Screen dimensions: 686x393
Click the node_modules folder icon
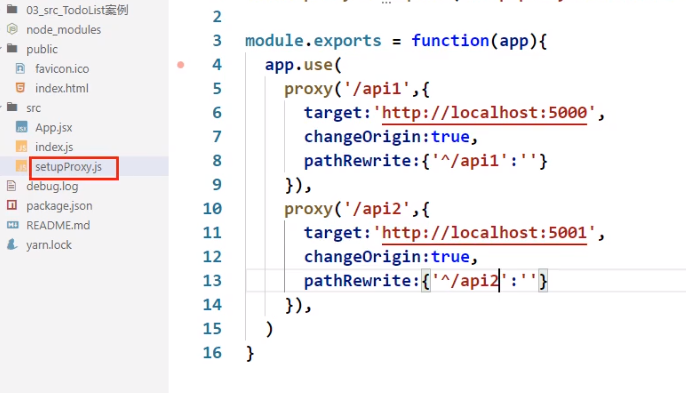tap(12, 29)
